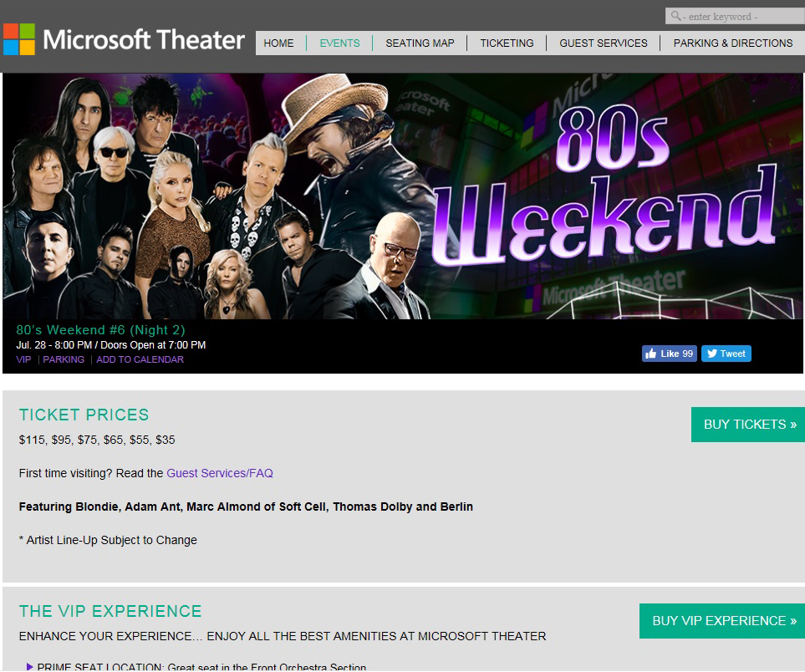Open the Events menu item

[x=339, y=43]
